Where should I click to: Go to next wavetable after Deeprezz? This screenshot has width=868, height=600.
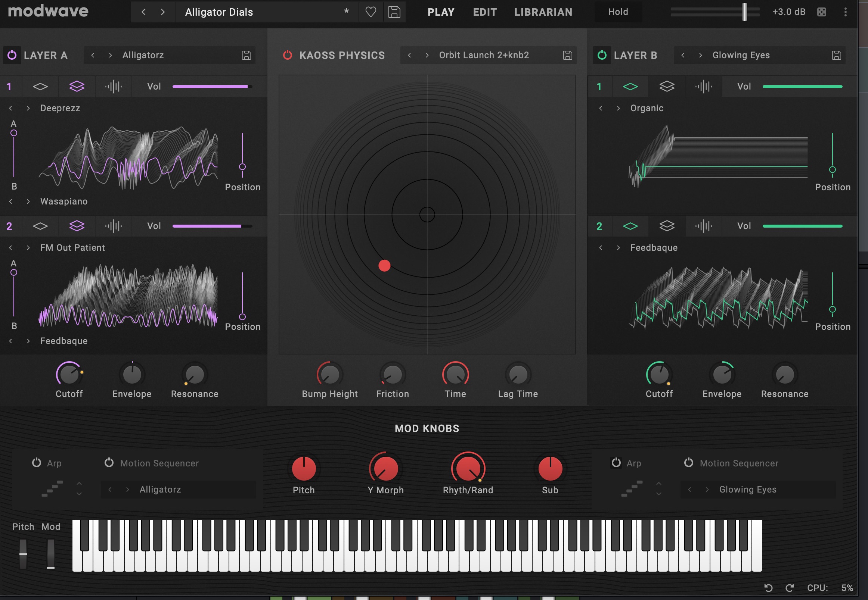(x=28, y=108)
